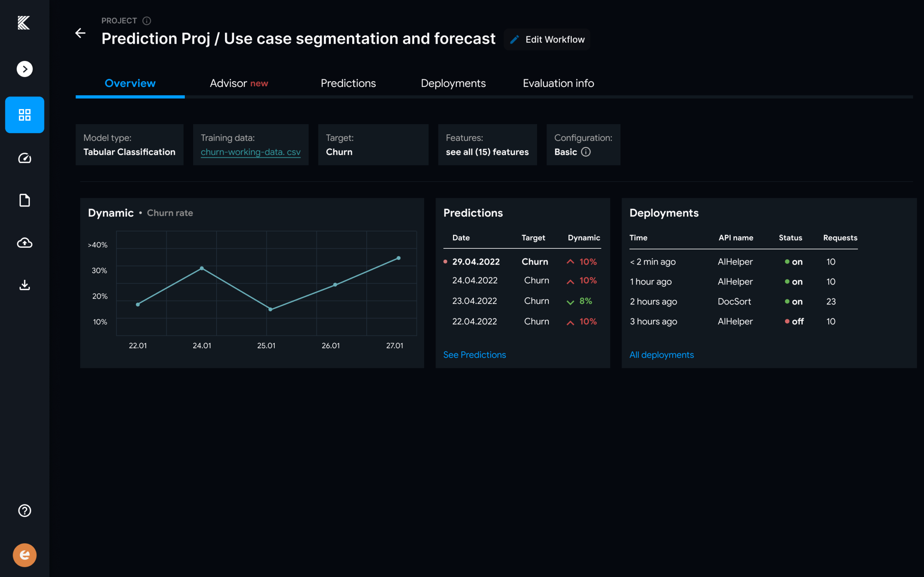
Task: Click the cloud upload icon
Action: (x=25, y=243)
